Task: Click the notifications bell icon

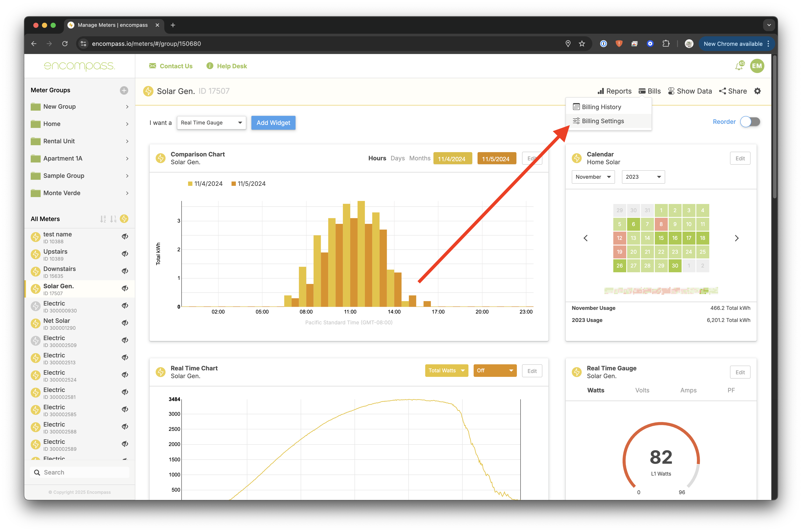Action: tap(738, 66)
